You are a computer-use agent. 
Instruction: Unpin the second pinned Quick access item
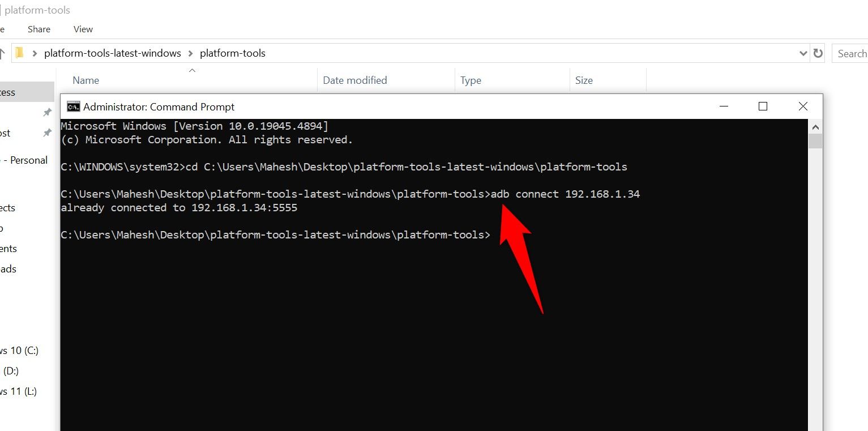coord(48,133)
